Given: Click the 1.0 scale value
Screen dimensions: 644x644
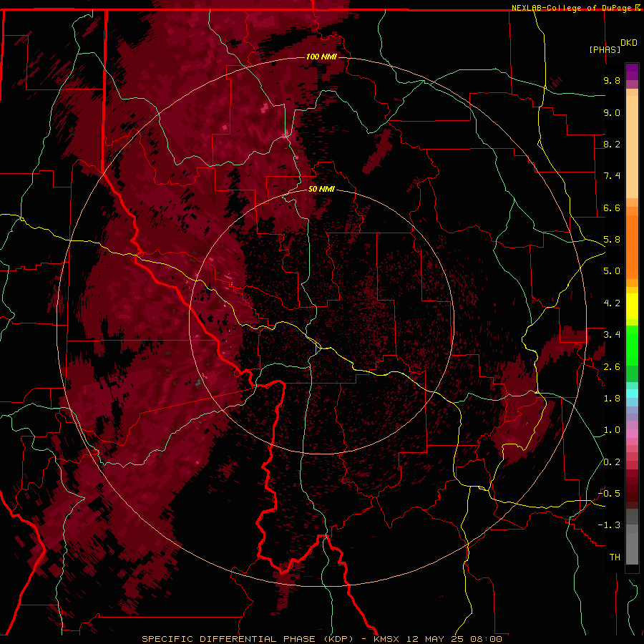Looking at the screenshot, I should click(x=612, y=430).
